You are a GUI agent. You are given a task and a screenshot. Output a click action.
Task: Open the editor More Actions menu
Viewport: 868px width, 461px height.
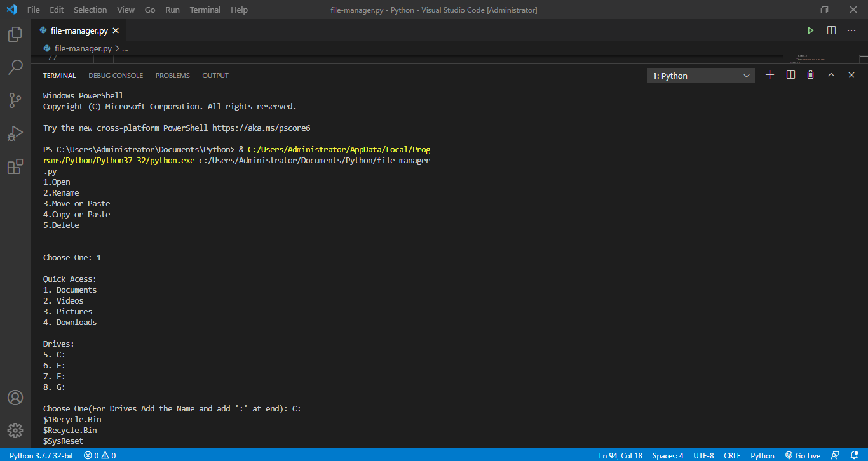coord(851,30)
